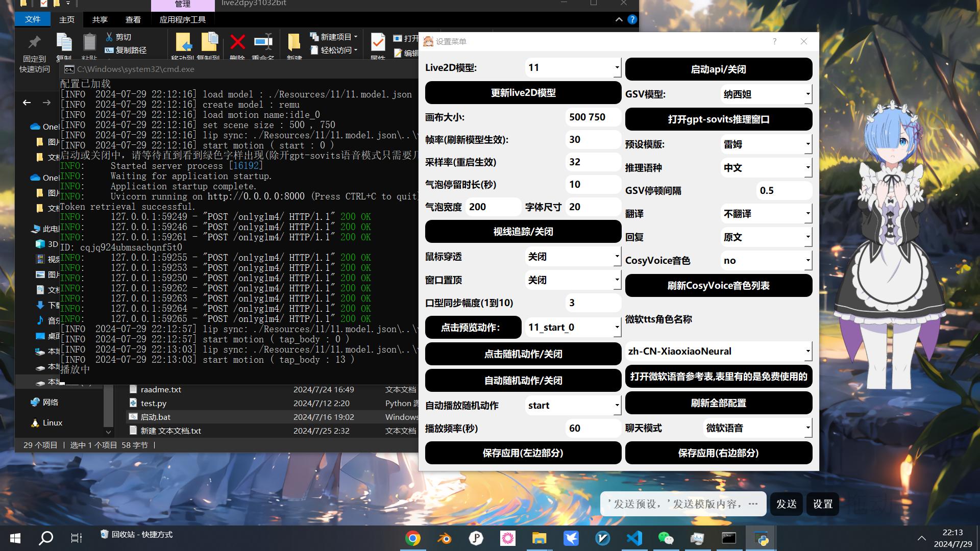Click 保存应用(右边部分) button
Image resolution: width=980 pixels, height=551 pixels.
click(719, 453)
